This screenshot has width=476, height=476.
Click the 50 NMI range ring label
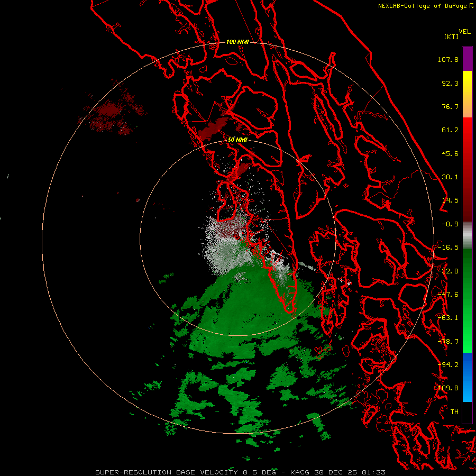[x=237, y=140]
